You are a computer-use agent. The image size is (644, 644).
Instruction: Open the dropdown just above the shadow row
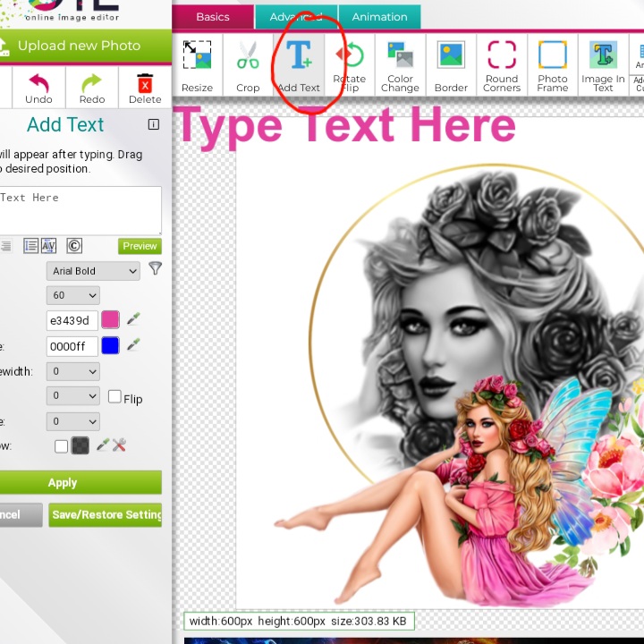coord(73,421)
